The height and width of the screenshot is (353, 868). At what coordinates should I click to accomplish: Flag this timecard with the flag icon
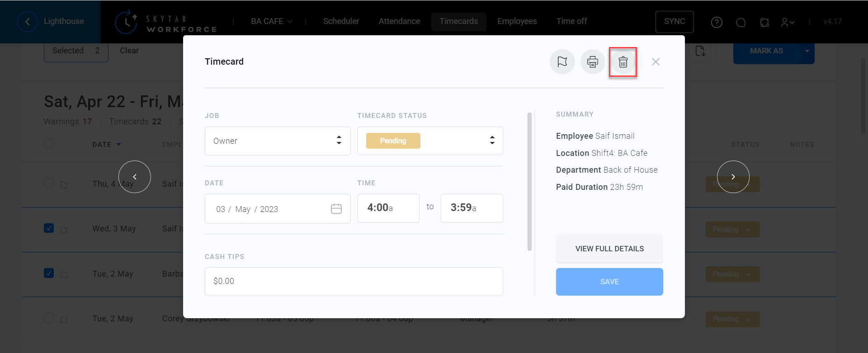562,62
